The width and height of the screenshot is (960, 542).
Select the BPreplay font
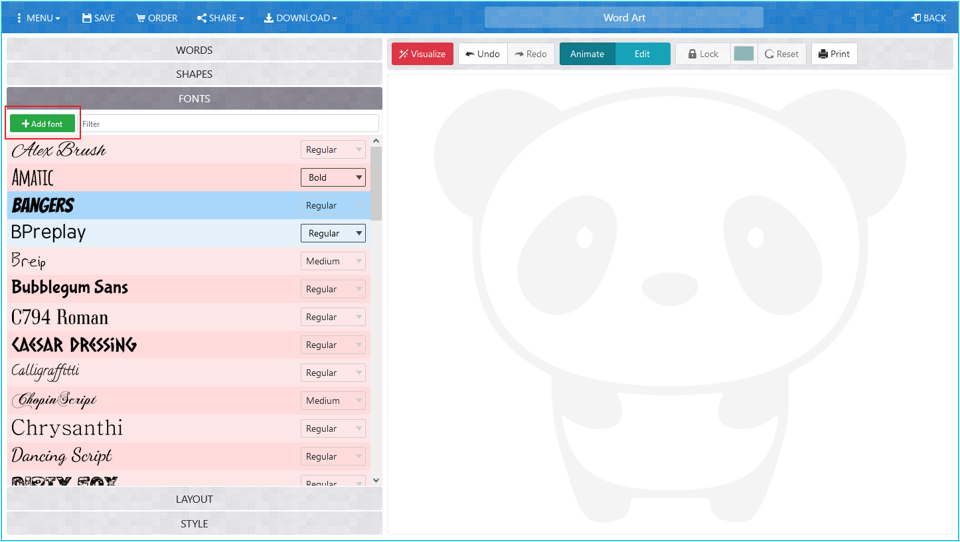48,233
